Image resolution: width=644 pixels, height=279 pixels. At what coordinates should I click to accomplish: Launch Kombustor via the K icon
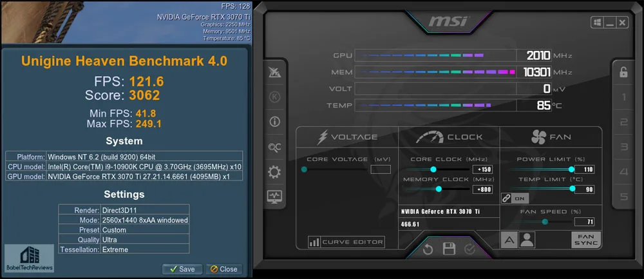click(x=274, y=97)
